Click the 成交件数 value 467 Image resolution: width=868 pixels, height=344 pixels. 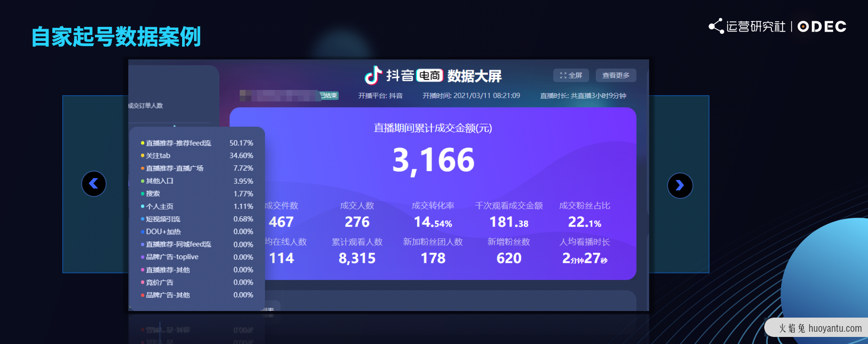[281, 222]
